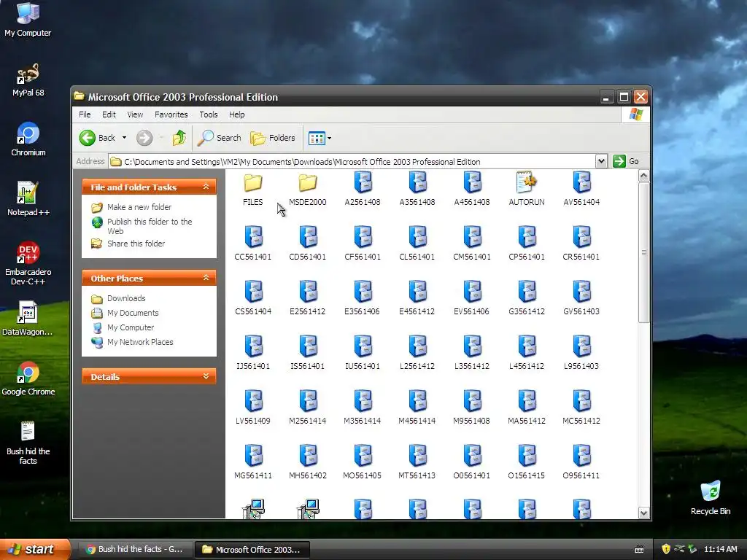Open the File menu
Viewport: 747px width, 560px height.
click(85, 114)
